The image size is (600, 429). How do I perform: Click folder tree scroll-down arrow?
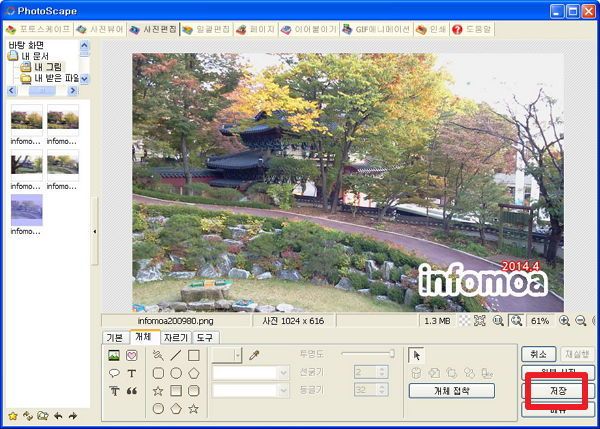[84, 79]
